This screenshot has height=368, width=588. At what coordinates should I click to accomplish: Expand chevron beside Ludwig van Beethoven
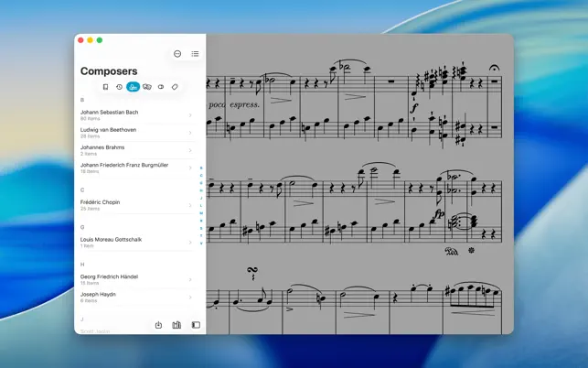click(190, 133)
